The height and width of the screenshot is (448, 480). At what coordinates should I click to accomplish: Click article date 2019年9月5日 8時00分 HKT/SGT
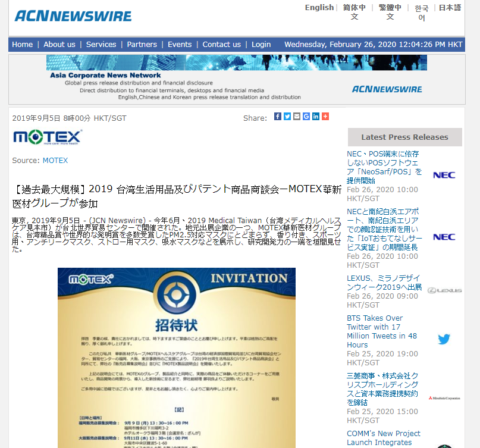(x=69, y=118)
